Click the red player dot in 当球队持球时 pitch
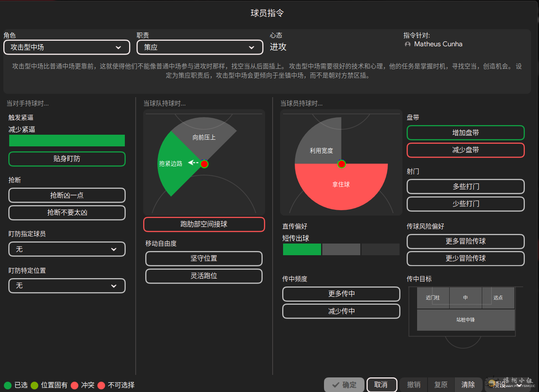The height and width of the screenshot is (392, 539). point(204,164)
